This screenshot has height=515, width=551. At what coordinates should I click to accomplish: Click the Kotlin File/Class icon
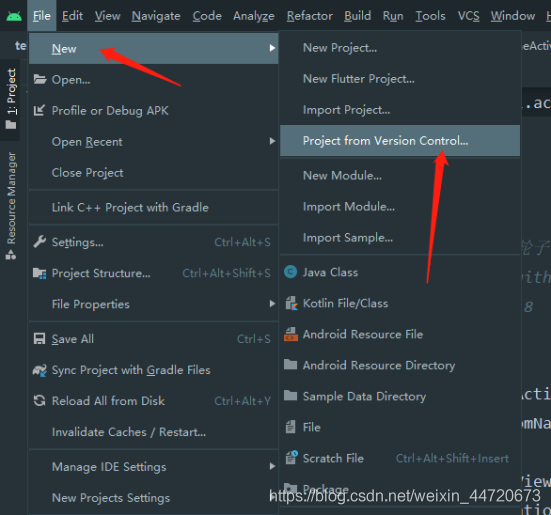291,303
